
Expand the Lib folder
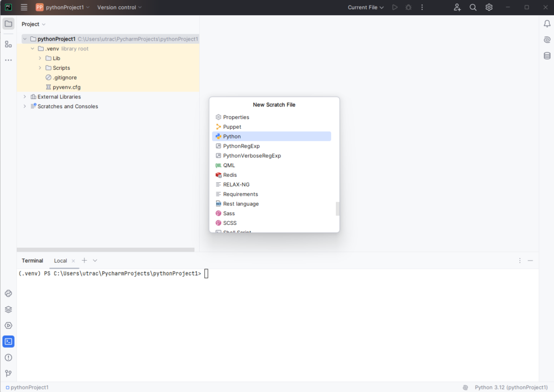40,58
